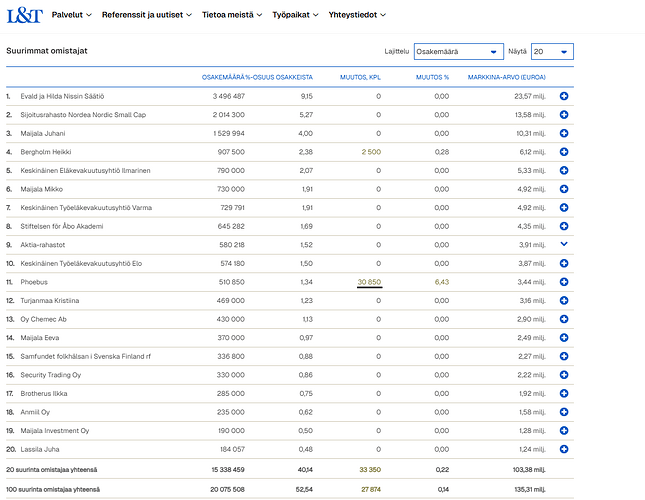Expand Keskinäinen Työeläkevakuutusyhtiö Varma row
This screenshot has height=500, width=645.
[x=564, y=208]
